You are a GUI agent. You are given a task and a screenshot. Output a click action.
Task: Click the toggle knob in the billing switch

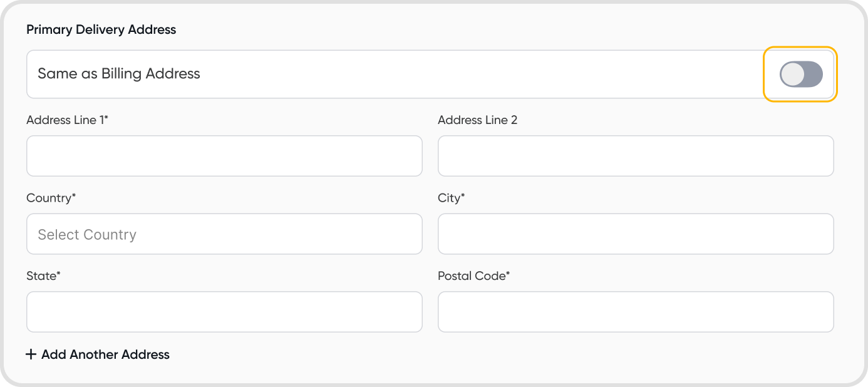(792, 75)
